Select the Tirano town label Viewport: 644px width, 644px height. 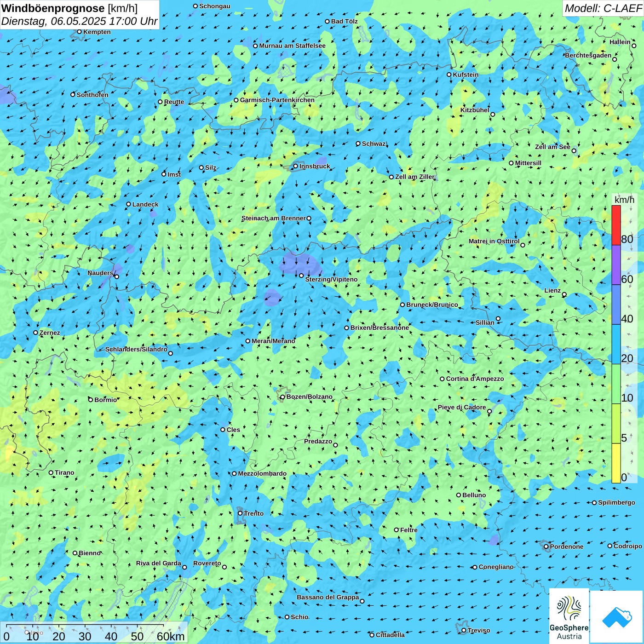(64, 472)
